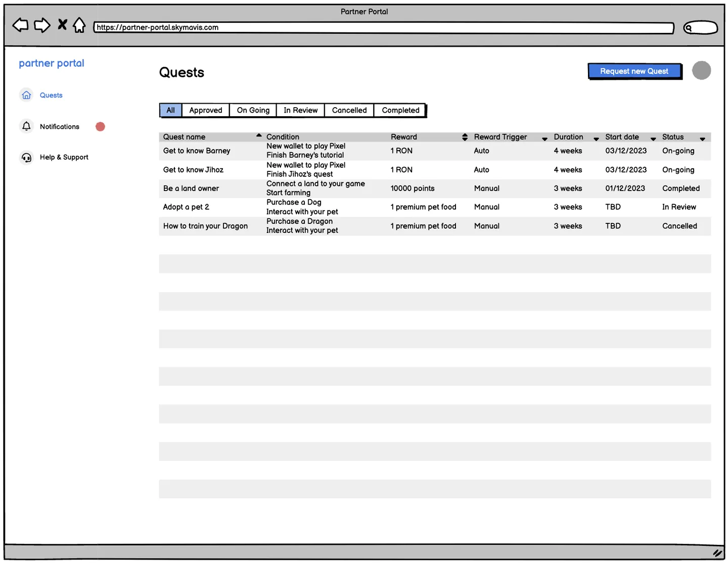Open the red notification badge
Viewport: 728px width, 563px height.
[100, 126]
